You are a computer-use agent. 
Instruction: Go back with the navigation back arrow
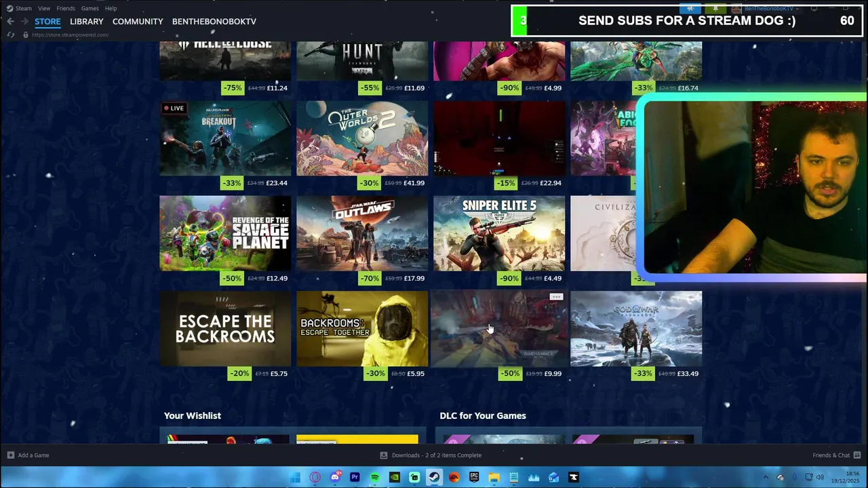point(10,21)
